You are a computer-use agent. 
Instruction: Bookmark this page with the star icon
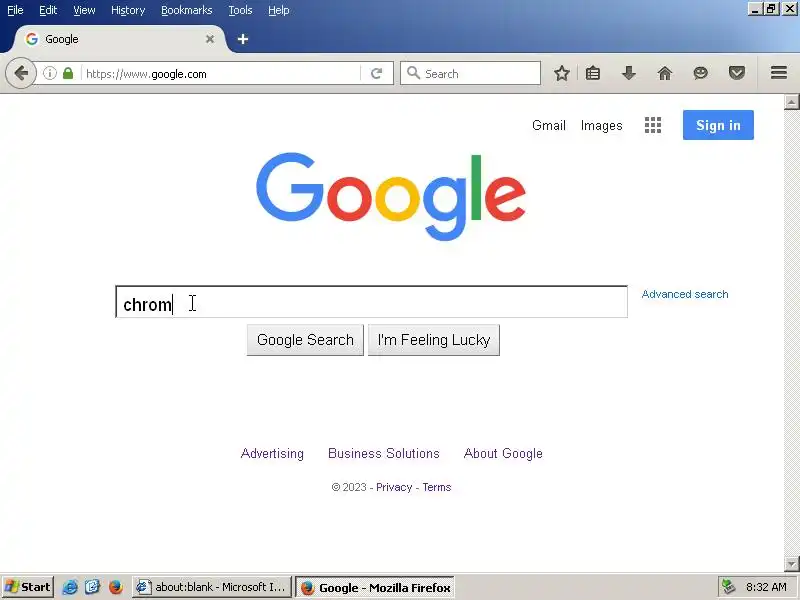pos(562,73)
